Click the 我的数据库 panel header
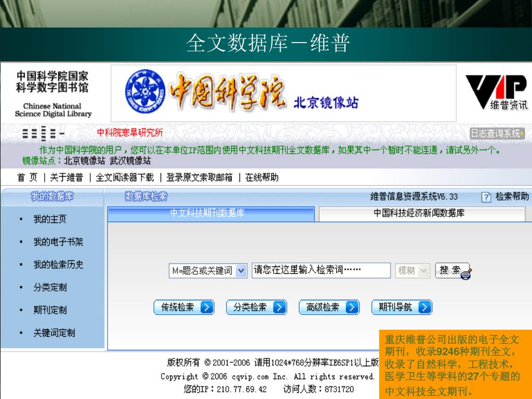532x399 pixels. [52, 196]
